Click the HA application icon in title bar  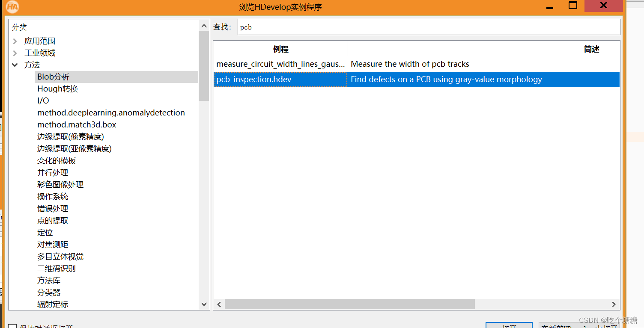(12, 7)
